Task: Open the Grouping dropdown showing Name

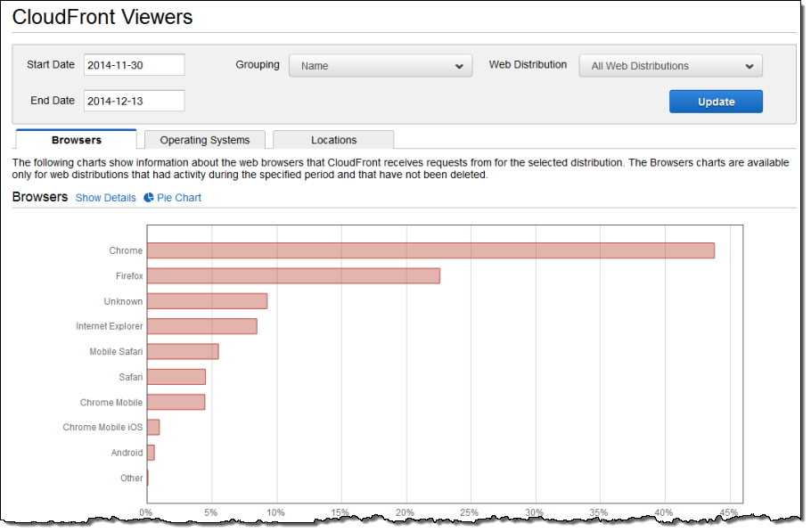Action: [x=380, y=66]
